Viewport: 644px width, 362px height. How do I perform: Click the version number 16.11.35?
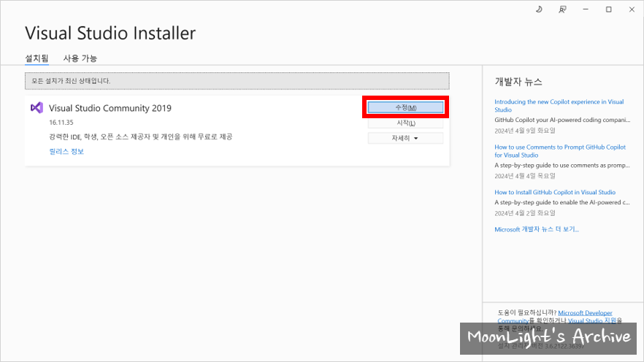tap(61, 123)
